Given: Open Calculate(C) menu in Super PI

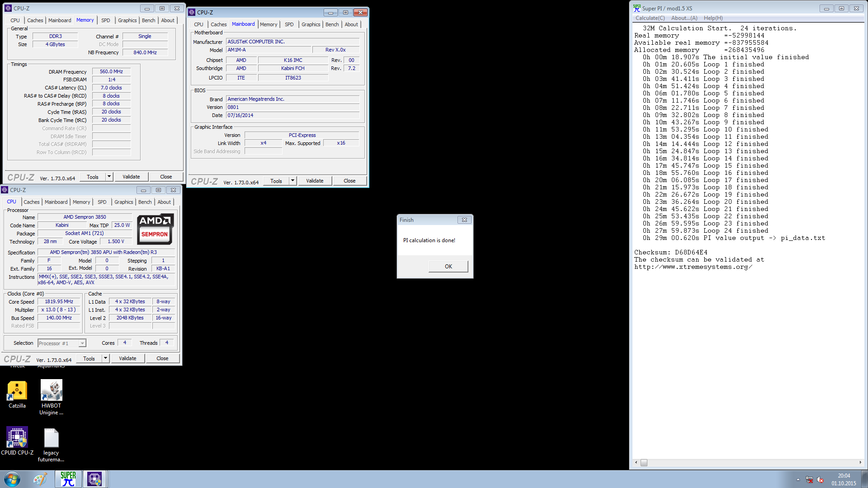Looking at the screenshot, I should coord(650,18).
